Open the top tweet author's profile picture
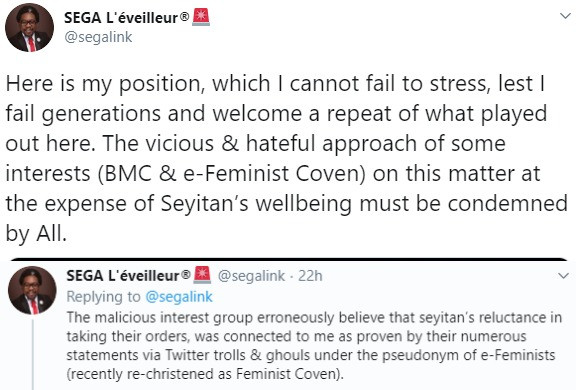The image size is (576, 390). 29,28
